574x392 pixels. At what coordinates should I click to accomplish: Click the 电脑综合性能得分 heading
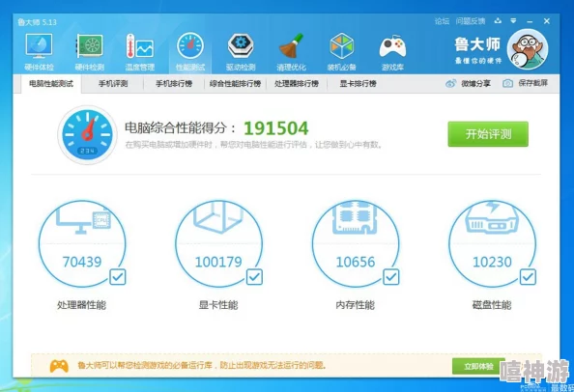click(x=181, y=128)
